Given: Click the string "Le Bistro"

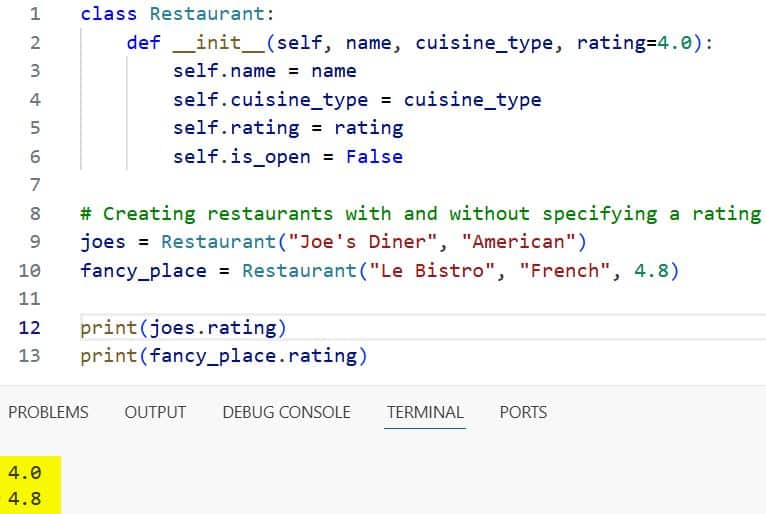Looking at the screenshot, I should (x=432, y=271).
